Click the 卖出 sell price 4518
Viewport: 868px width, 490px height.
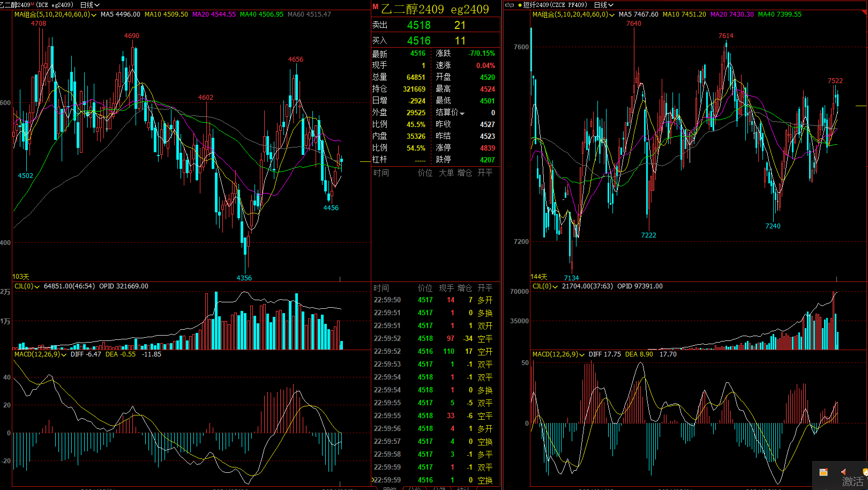(418, 25)
